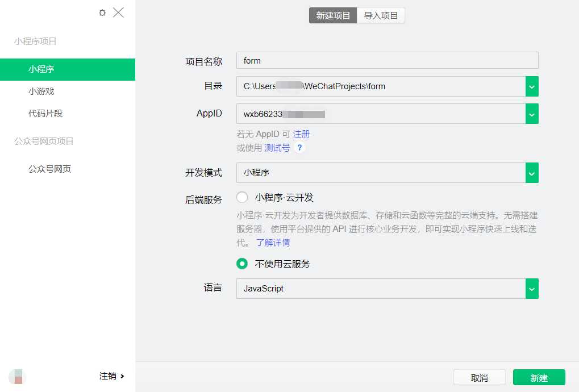Select the 小程序·云开发 radio button
Viewport: 579px width, 392px height.
pyautogui.click(x=242, y=197)
